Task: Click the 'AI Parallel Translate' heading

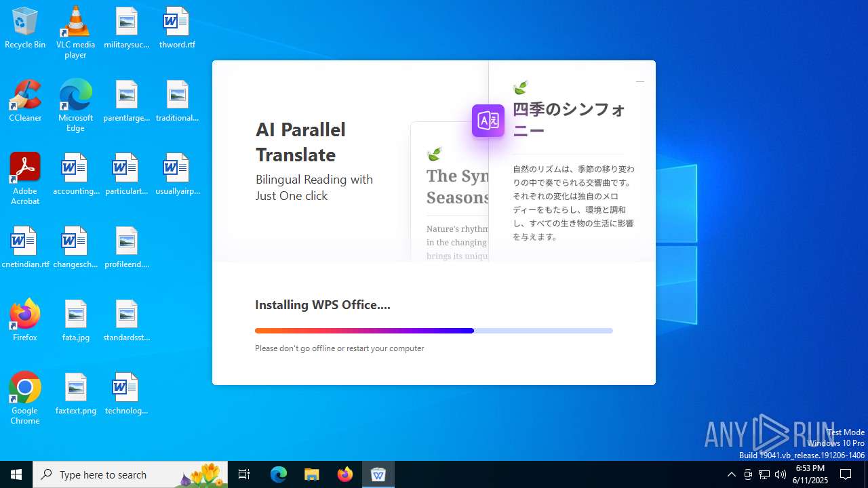Action: coord(300,142)
